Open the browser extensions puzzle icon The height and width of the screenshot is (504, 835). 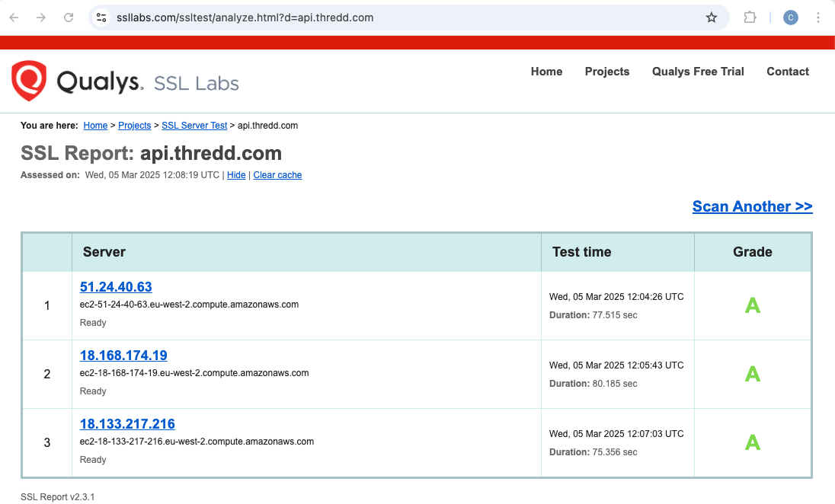(750, 18)
